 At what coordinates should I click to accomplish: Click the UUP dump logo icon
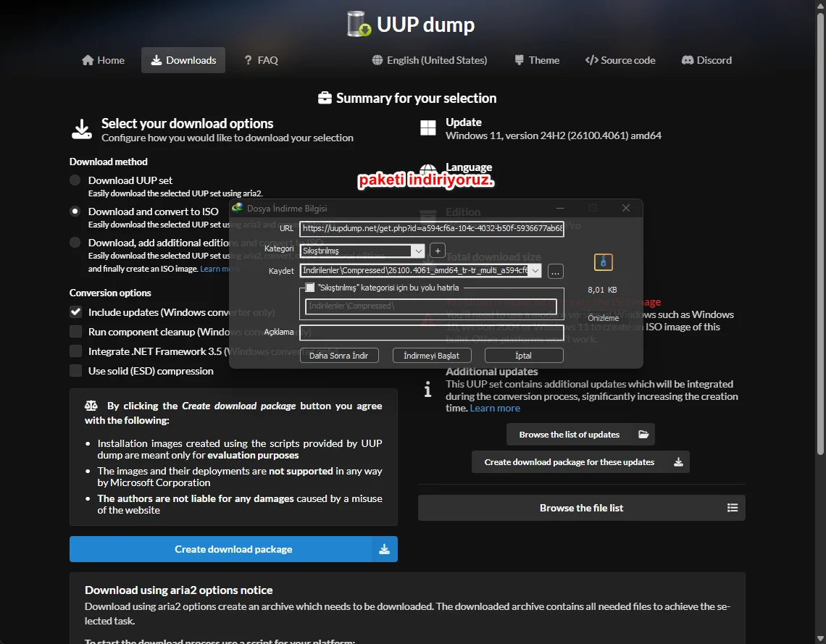[359, 24]
